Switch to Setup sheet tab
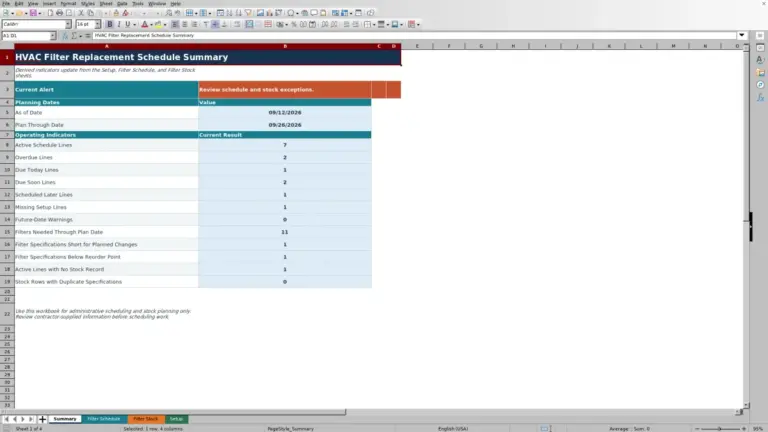The width and height of the screenshot is (768, 432). (x=176, y=419)
